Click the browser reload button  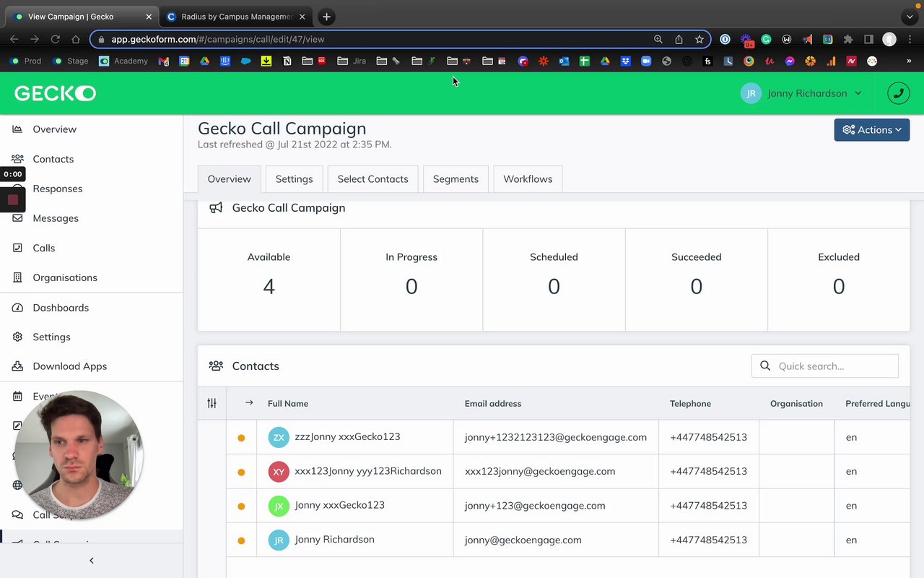tap(55, 39)
